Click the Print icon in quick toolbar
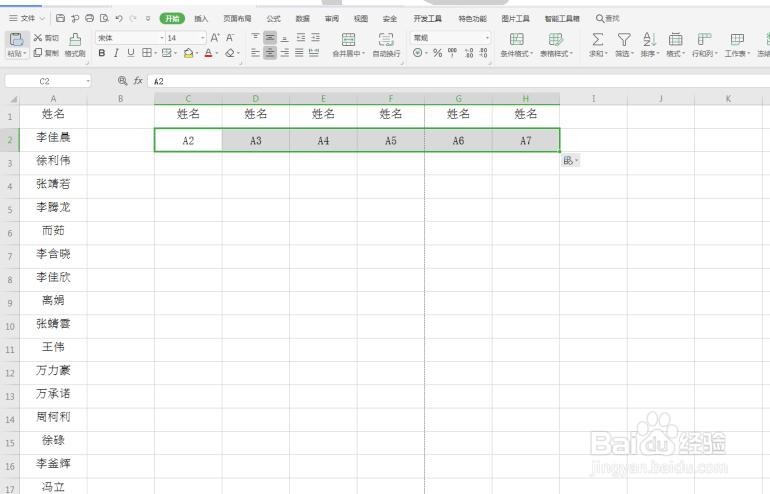The image size is (770, 494). 89,18
